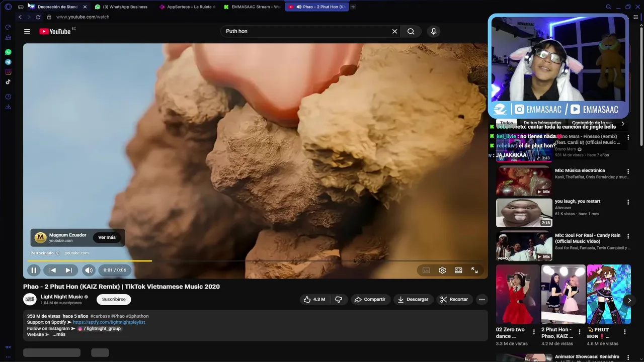Open the '2 Phut Hon - Phao, KAIZ' short
This screenshot has height=362, width=644.
pos(563,295)
